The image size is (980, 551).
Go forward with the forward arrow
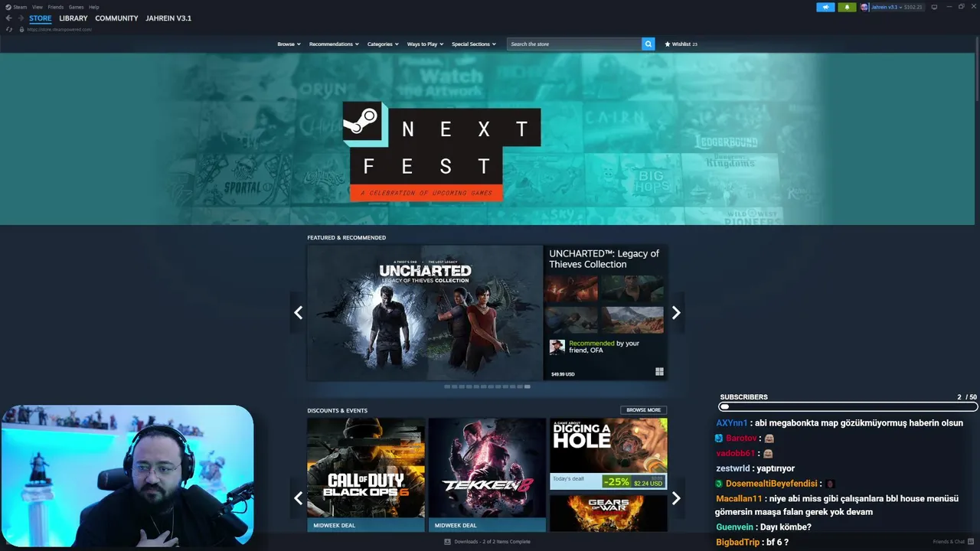pos(20,18)
